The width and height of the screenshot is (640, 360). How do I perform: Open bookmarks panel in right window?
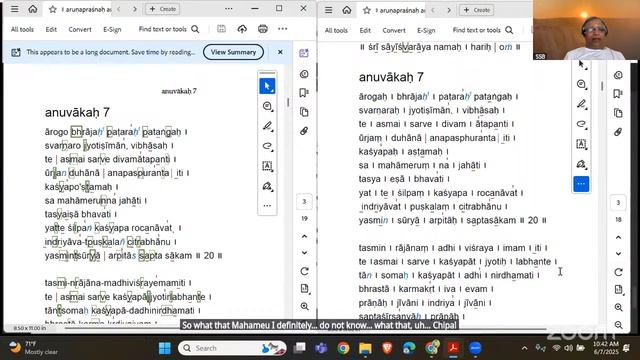tap(618, 93)
